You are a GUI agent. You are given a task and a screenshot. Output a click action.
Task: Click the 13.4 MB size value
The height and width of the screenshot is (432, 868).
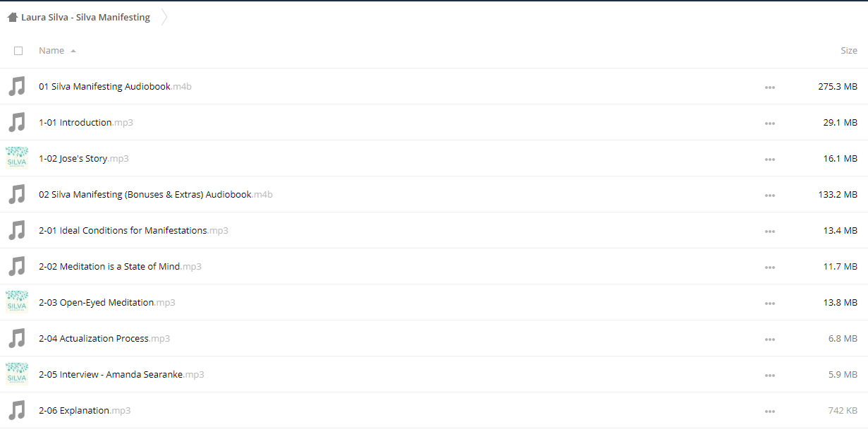coord(841,231)
